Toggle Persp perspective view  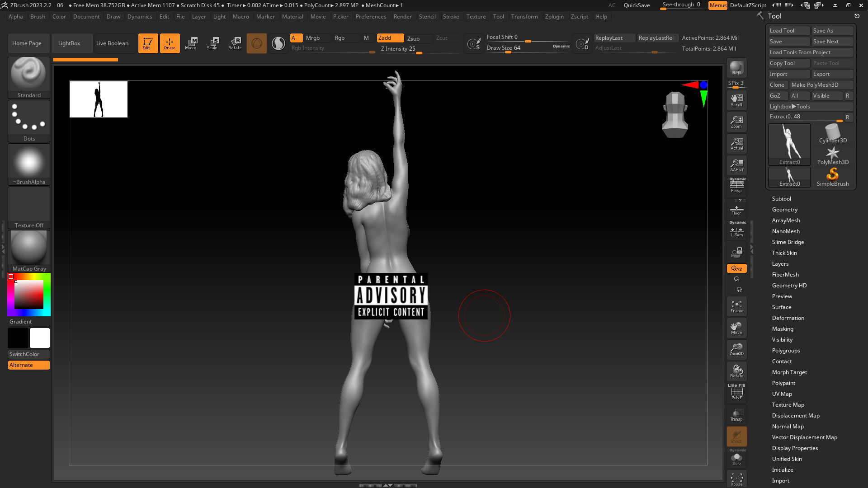click(x=736, y=186)
